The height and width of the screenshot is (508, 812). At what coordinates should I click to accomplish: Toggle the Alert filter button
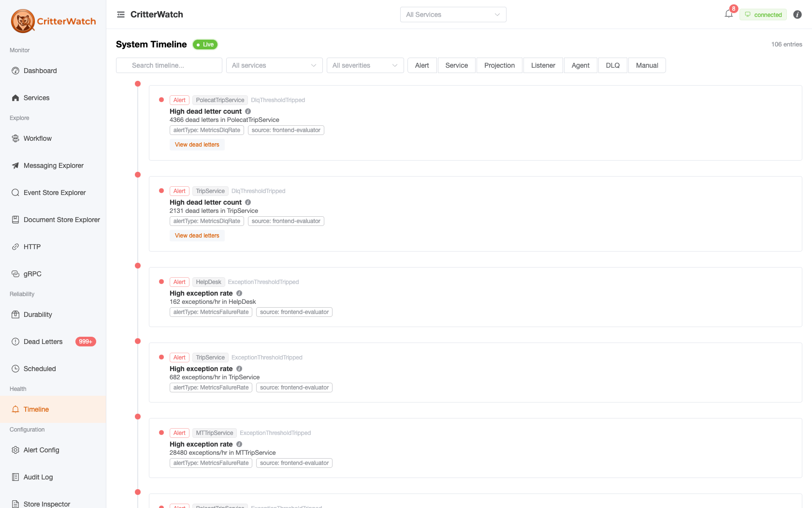[422, 65]
